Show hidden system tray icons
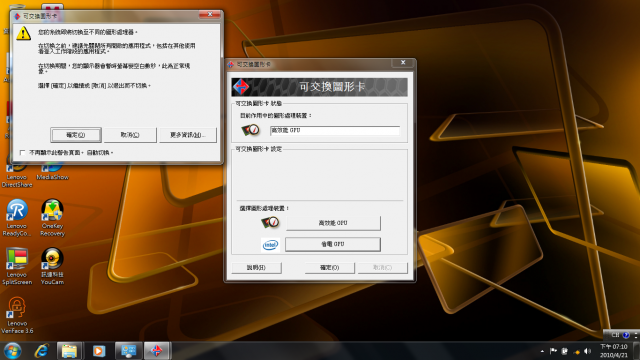 tap(542, 351)
